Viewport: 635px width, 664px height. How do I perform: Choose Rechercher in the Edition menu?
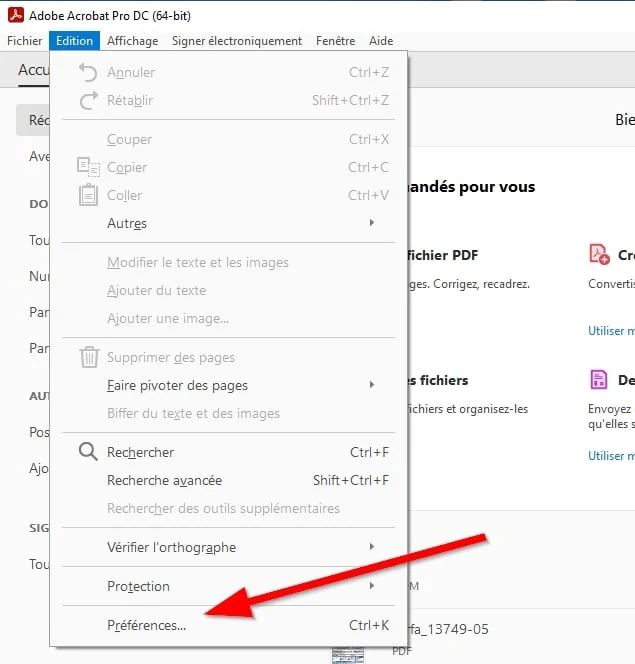pyautogui.click(x=140, y=452)
